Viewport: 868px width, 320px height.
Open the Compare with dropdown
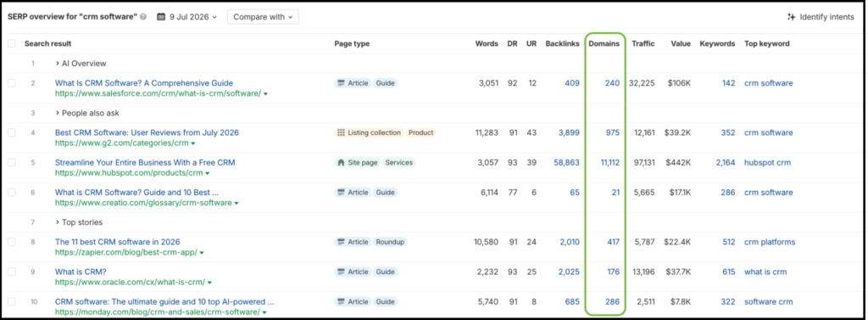click(263, 17)
